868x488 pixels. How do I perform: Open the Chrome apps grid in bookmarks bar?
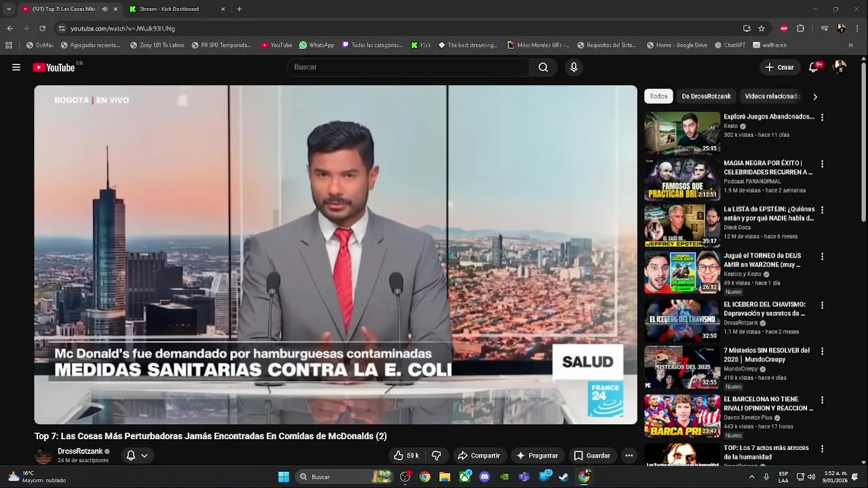[9, 45]
